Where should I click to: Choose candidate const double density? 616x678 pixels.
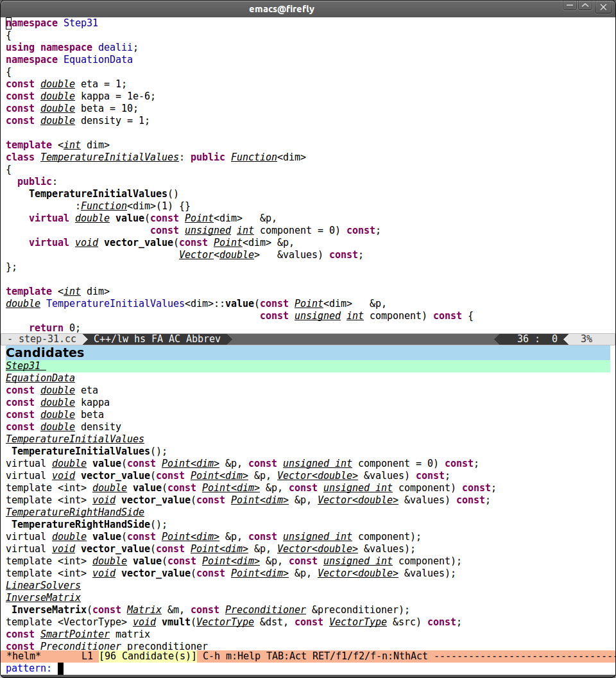pyautogui.click(x=64, y=427)
